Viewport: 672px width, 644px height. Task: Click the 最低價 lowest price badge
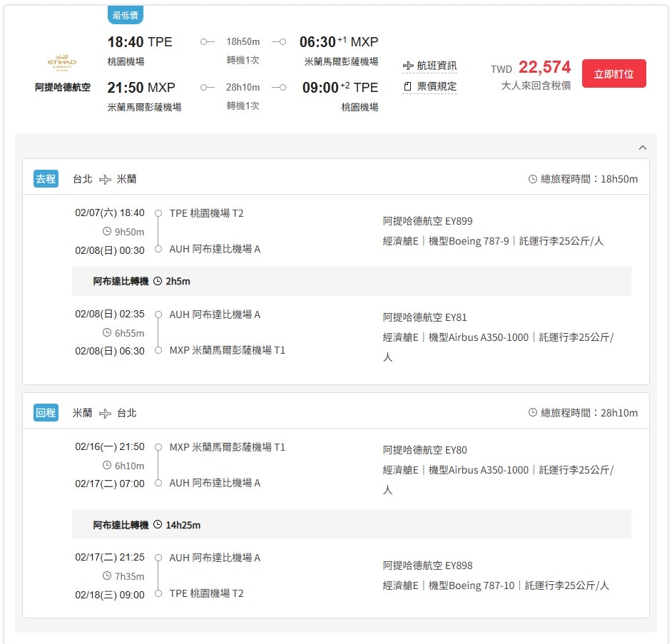click(125, 15)
